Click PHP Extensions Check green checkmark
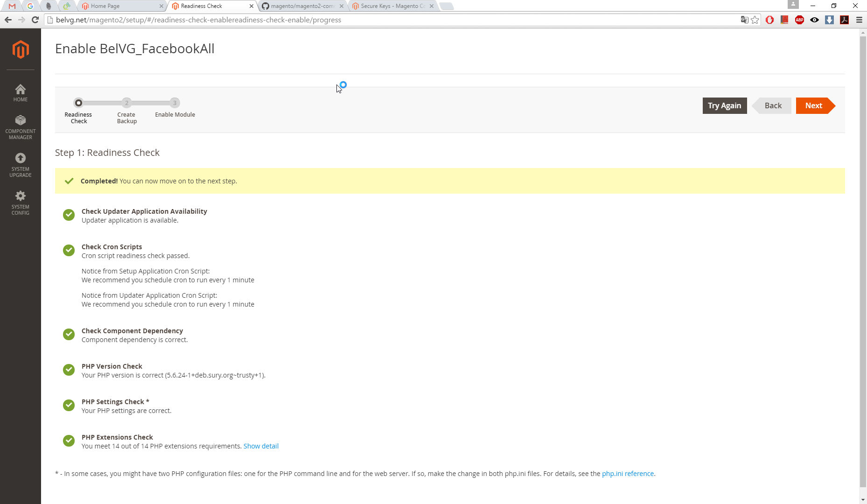Image resolution: width=867 pixels, height=504 pixels. coord(69,441)
